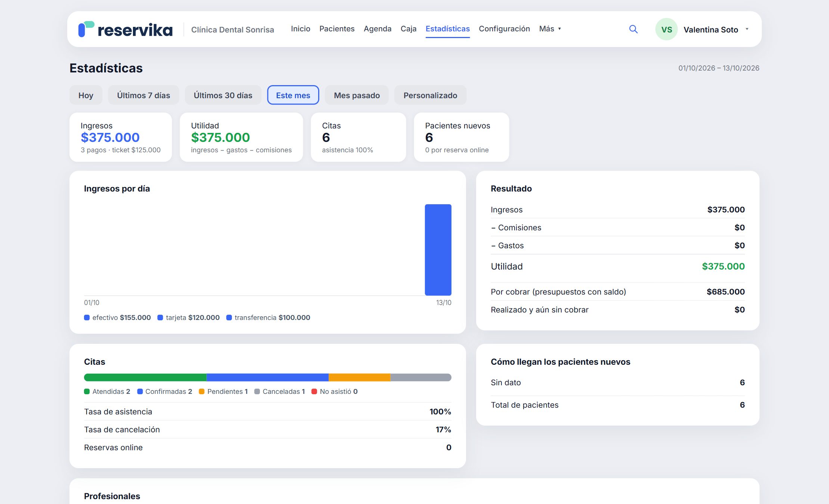Select the Últimos 7 días range
829x504 pixels.
[x=144, y=95]
